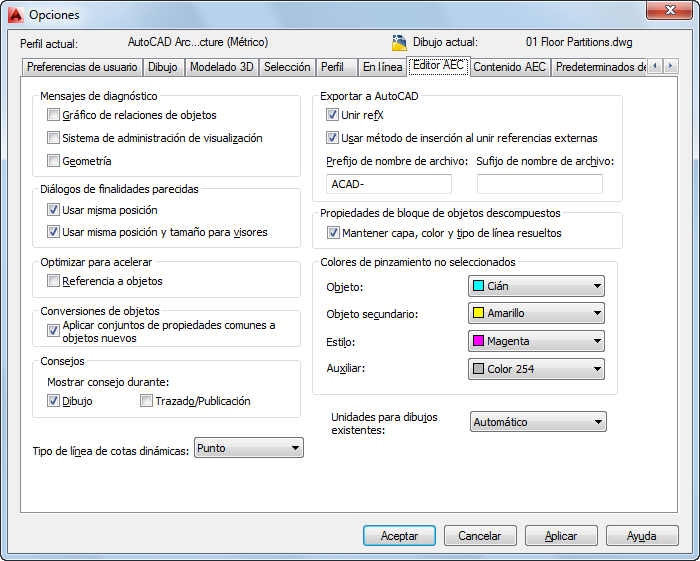This screenshot has height=561, width=700.
Task: Open Objeto secundario color dropdown
Action: click(x=536, y=313)
